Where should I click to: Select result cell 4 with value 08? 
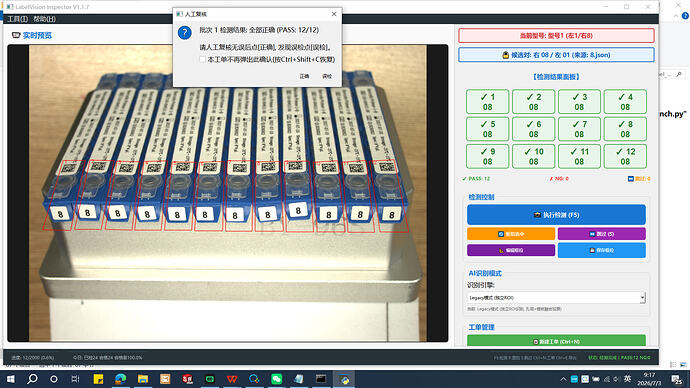click(x=625, y=102)
